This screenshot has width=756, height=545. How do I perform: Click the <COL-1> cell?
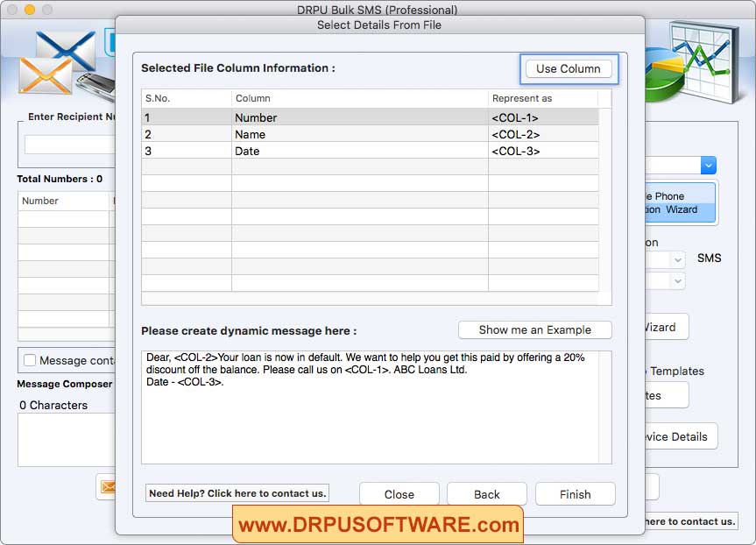pos(515,117)
